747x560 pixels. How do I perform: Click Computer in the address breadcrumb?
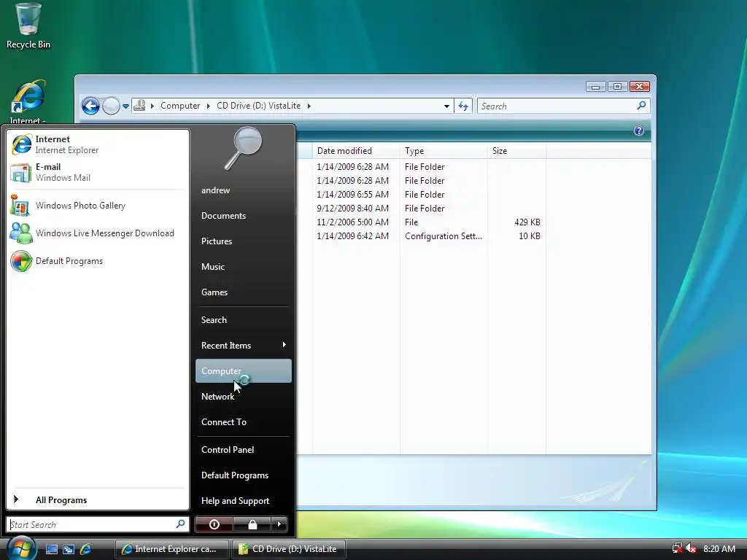click(x=180, y=106)
